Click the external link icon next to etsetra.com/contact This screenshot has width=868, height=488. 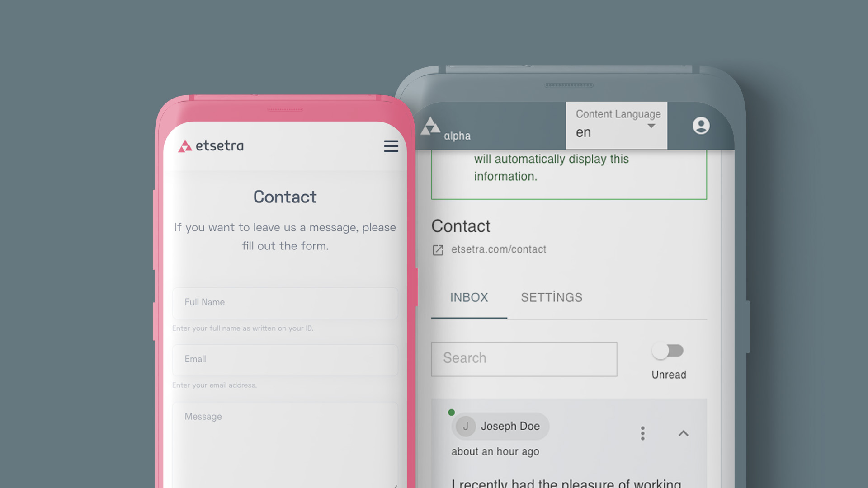438,250
